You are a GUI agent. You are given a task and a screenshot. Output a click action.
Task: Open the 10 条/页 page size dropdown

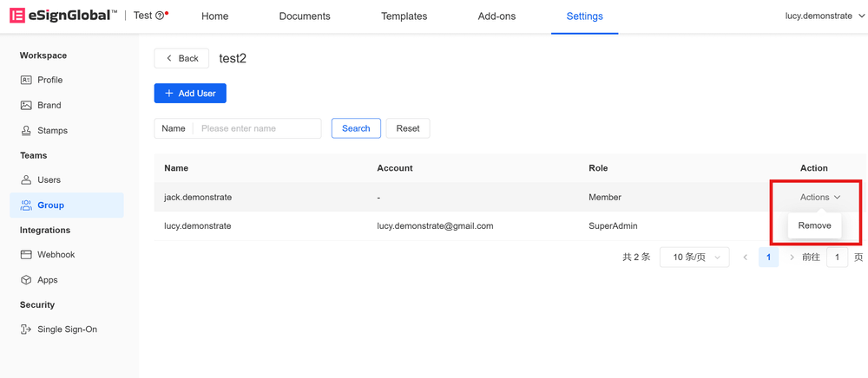click(694, 257)
